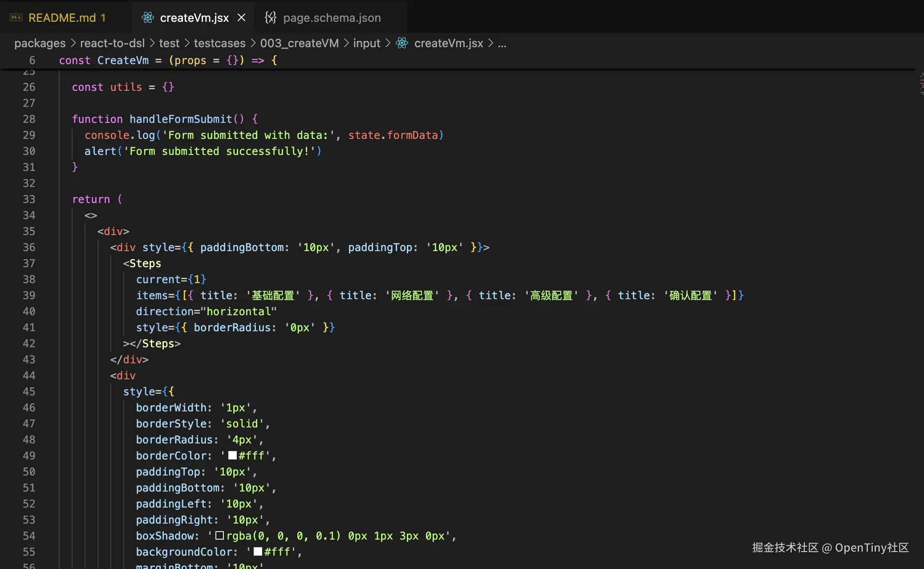Click the JSON braces icon on page.schema.json tab
Screen dimensions: 924x569
point(270,18)
